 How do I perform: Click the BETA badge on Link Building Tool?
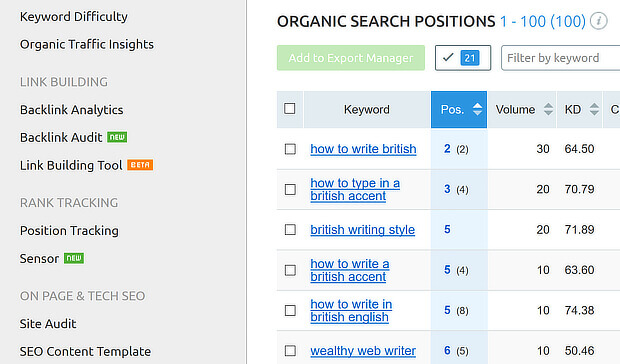pos(140,165)
